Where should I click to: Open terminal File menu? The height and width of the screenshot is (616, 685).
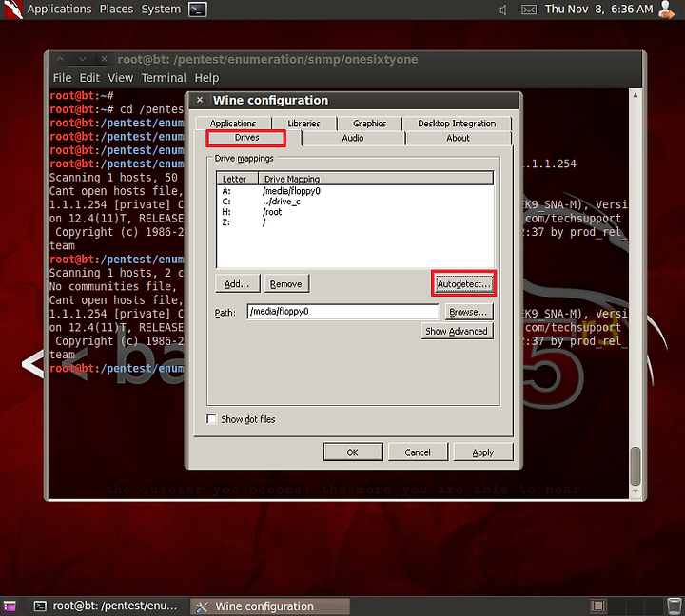coord(62,78)
